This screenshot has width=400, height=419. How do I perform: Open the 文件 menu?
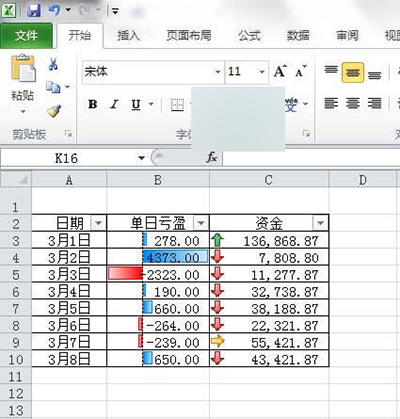point(26,36)
